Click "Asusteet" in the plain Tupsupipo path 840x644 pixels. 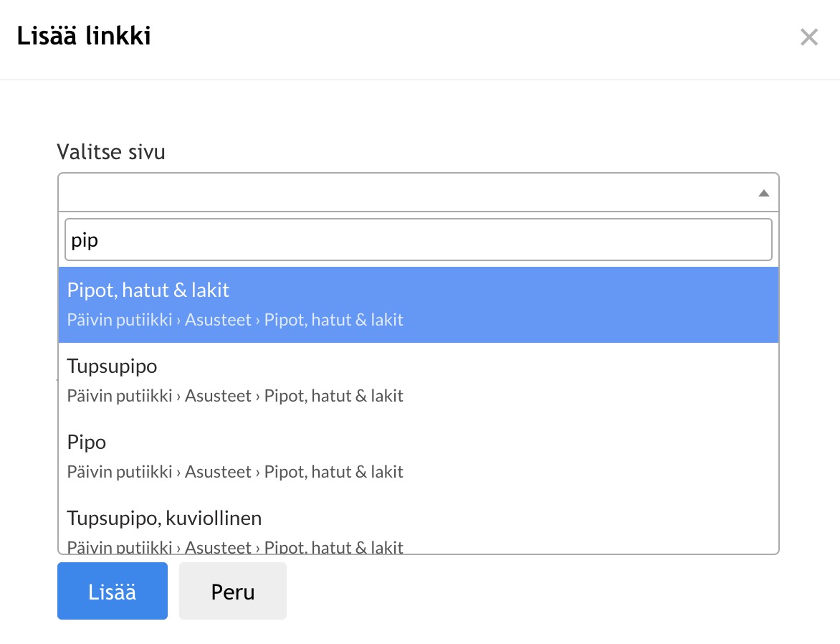tap(218, 396)
